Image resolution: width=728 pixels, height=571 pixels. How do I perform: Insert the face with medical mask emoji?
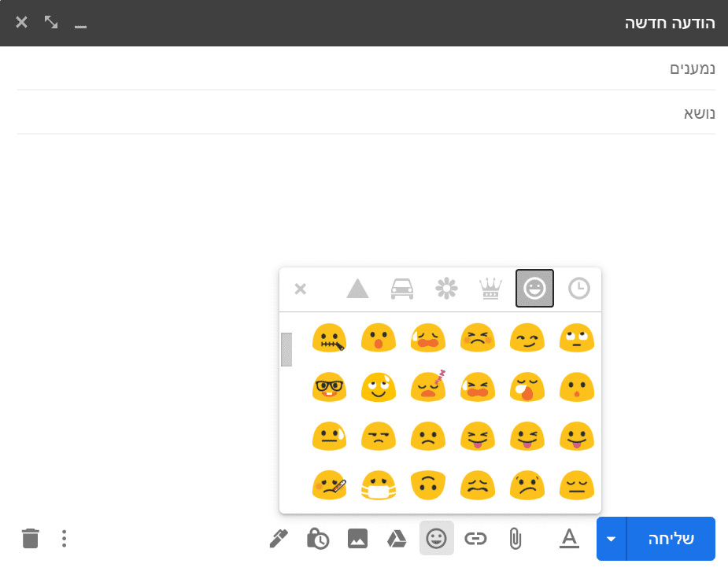click(x=379, y=485)
